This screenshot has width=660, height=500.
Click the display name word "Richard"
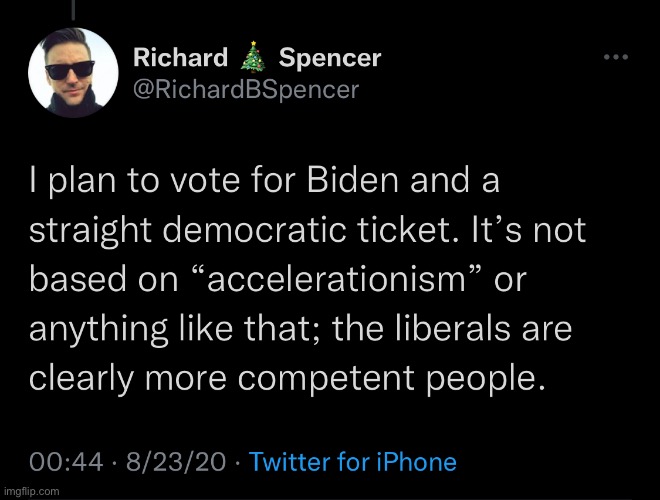click(x=181, y=57)
